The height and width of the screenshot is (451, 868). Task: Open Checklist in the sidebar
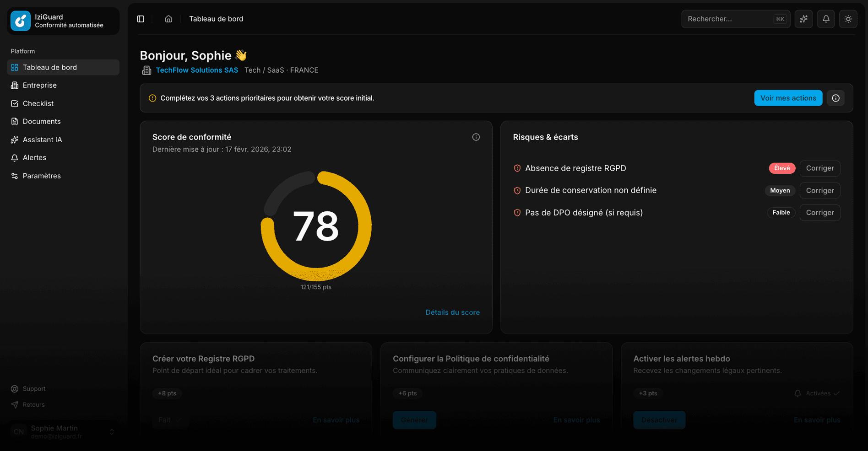point(38,103)
